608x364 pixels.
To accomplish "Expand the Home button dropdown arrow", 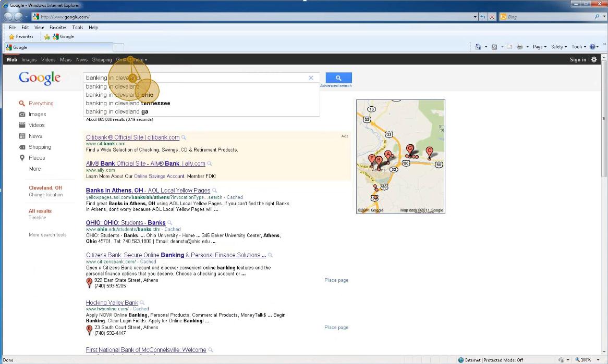I will pos(486,47).
